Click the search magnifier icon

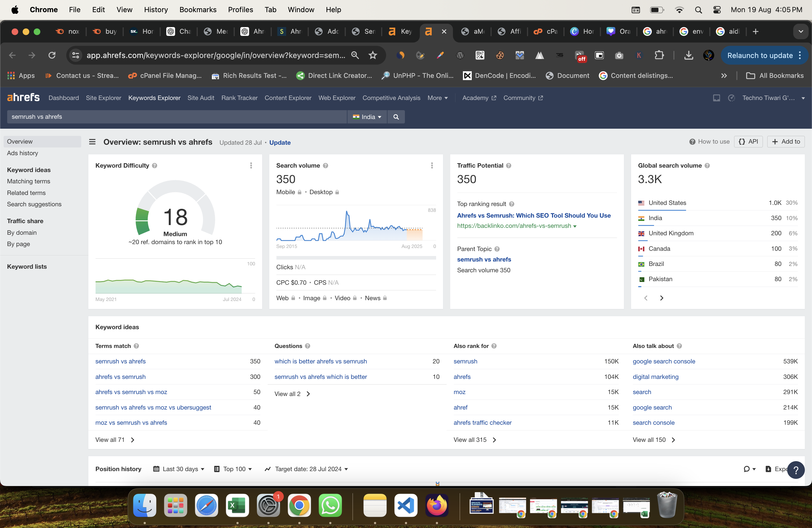[396, 117]
